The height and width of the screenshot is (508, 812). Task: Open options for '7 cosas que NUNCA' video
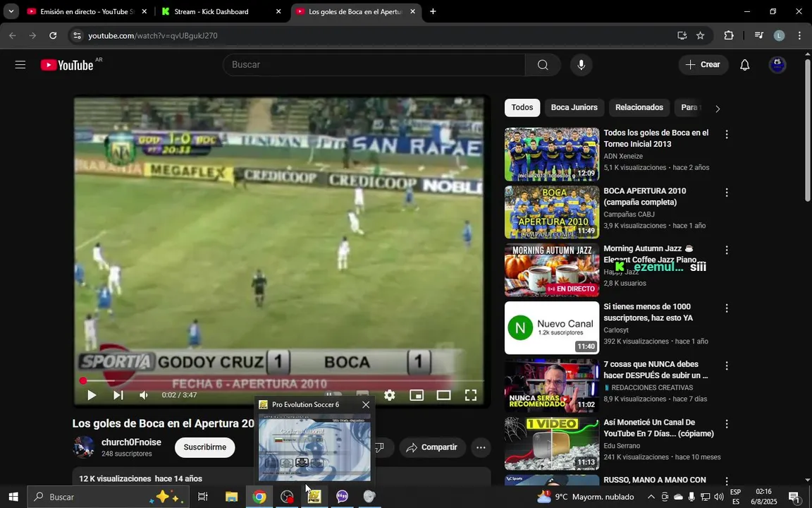pos(727,365)
